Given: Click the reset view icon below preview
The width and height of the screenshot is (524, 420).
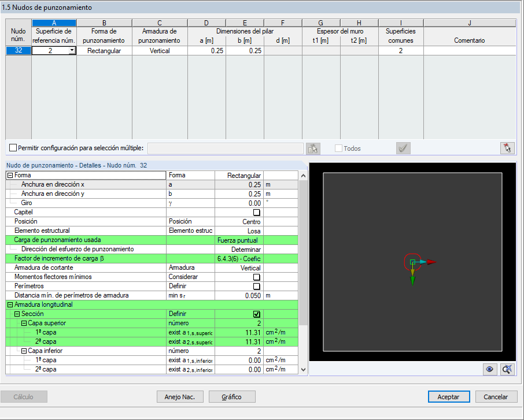Looking at the screenshot, I should 507,369.
